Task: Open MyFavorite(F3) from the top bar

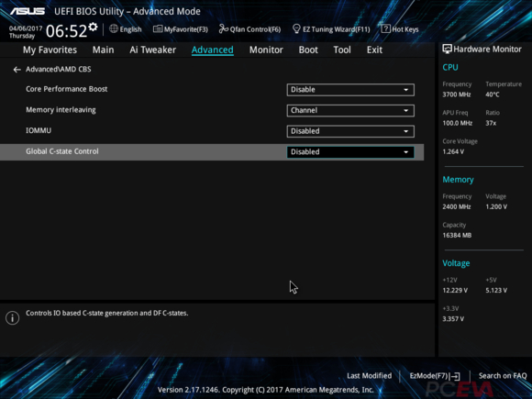Action: click(181, 29)
